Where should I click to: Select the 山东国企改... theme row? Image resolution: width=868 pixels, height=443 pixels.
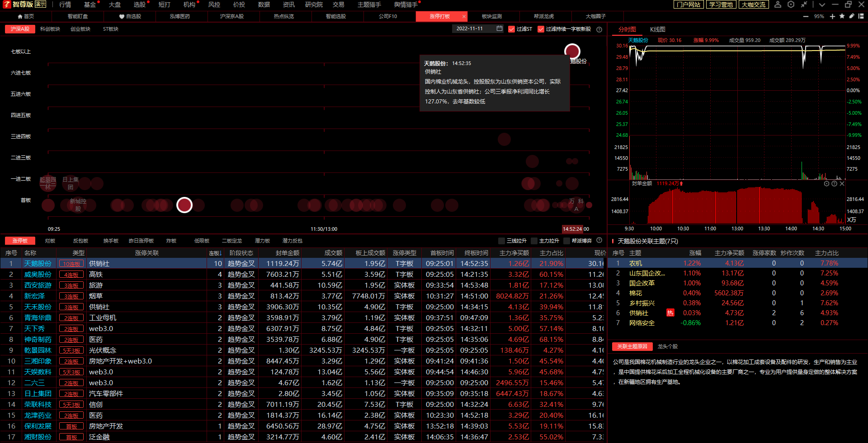click(737, 273)
